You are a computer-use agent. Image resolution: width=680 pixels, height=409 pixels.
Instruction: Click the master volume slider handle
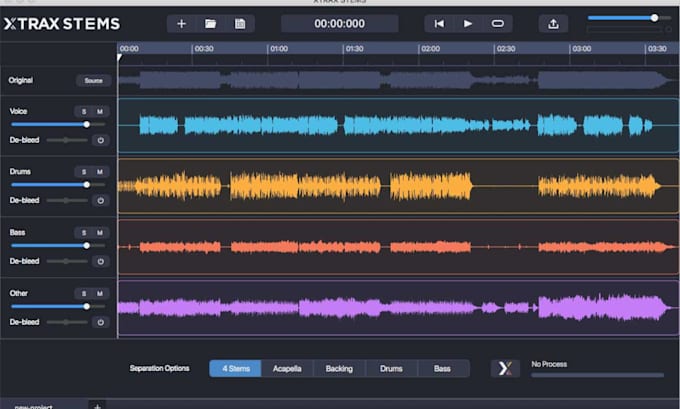tap(654, 18)
